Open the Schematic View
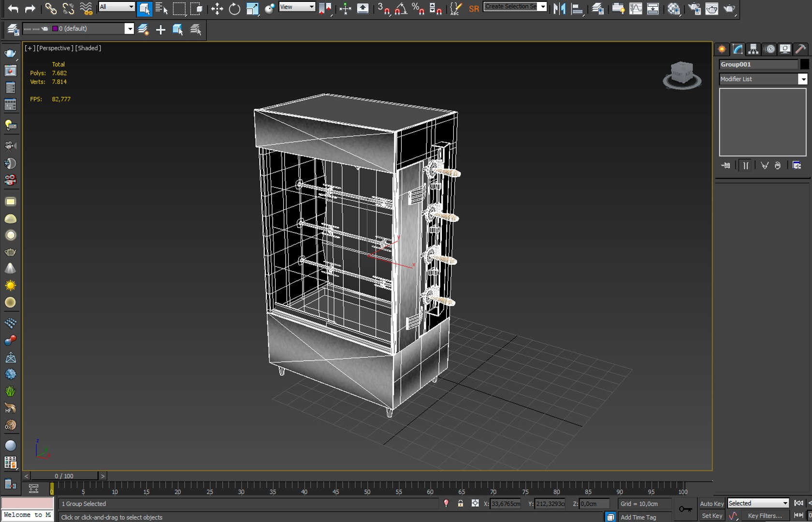This screenshot has width=812, height=522. (x=653, y=8)
